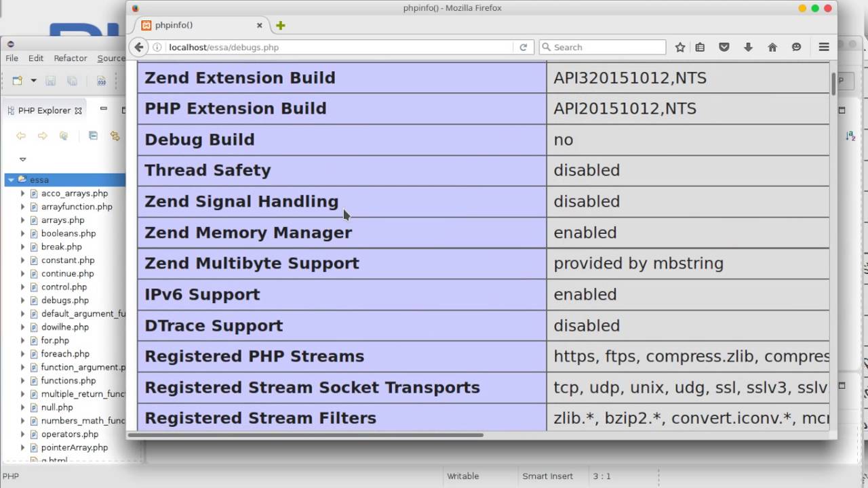Screen dimensions: 868x488
Task: Select the phpinfo() browser tab
Action: point(201,25)
